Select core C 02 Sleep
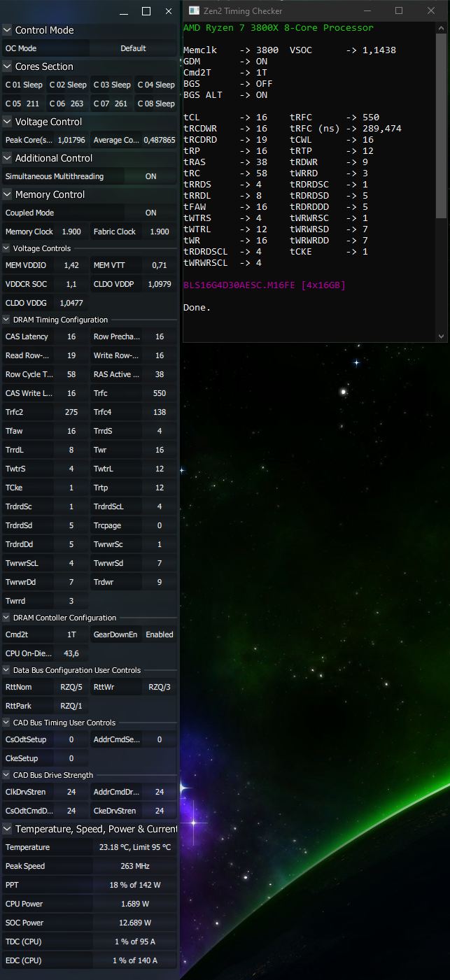Screen dimensions: 450x980 pos(68,85)
